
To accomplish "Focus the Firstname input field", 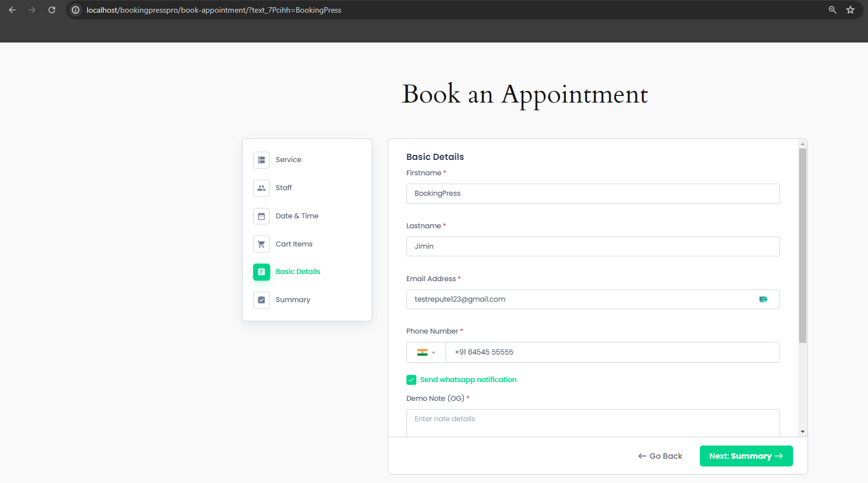I will [593, 194].
